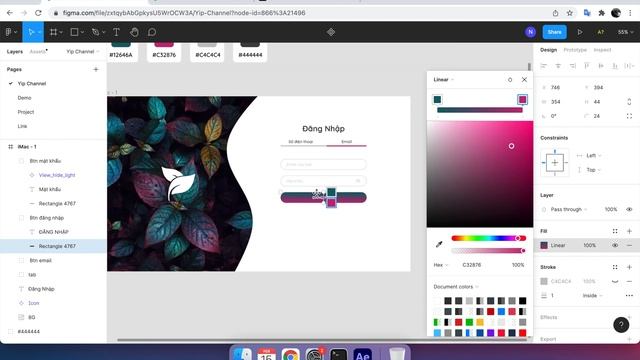Select the Frame tool

[x=53, y=32]
